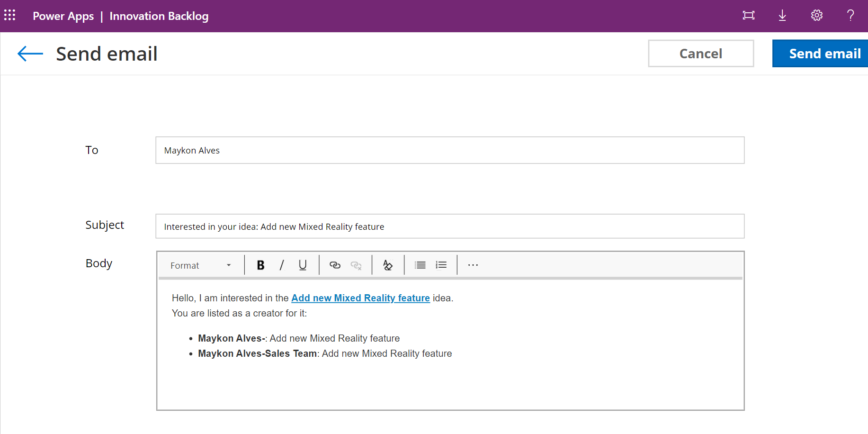Apply a bulleted list to the body
Image resolution: width=868 pixels, height=434 pixels.
pos(420,265)
